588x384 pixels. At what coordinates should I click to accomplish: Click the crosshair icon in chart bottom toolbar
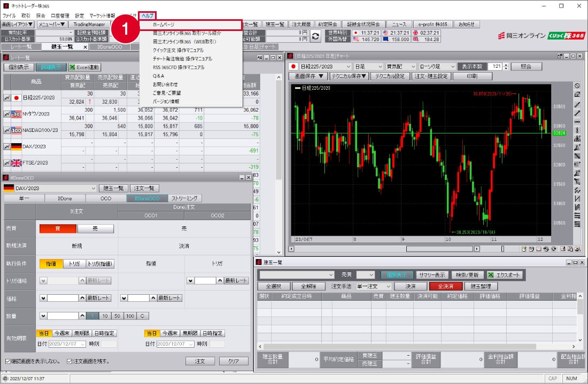pos(553,249)
